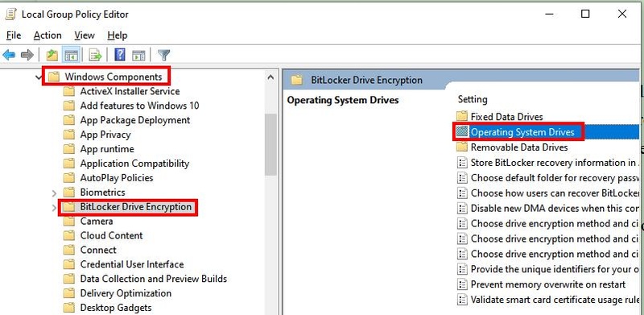Select Camera folder in the tree
The width and height of the screenshot is (644, 315).
(97, 222)
